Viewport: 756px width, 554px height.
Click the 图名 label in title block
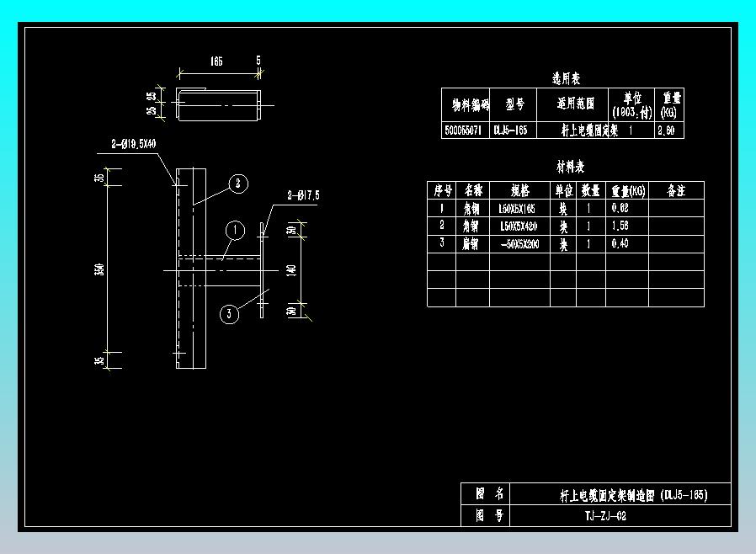489,493
